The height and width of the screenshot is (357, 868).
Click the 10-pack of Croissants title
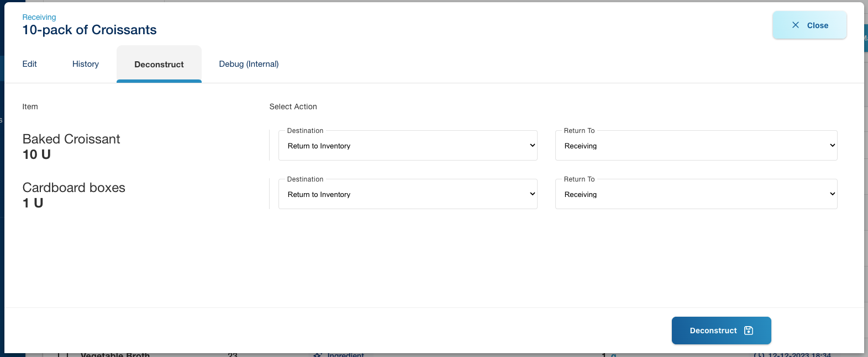point(90,30)
